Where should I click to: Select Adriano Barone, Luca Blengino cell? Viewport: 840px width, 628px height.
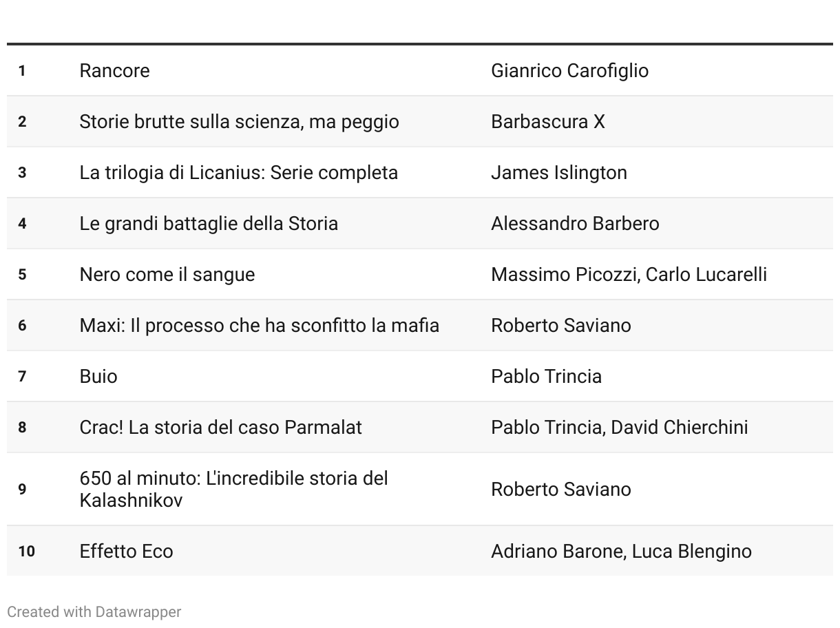pyautogui.click(x=621, y=551)
